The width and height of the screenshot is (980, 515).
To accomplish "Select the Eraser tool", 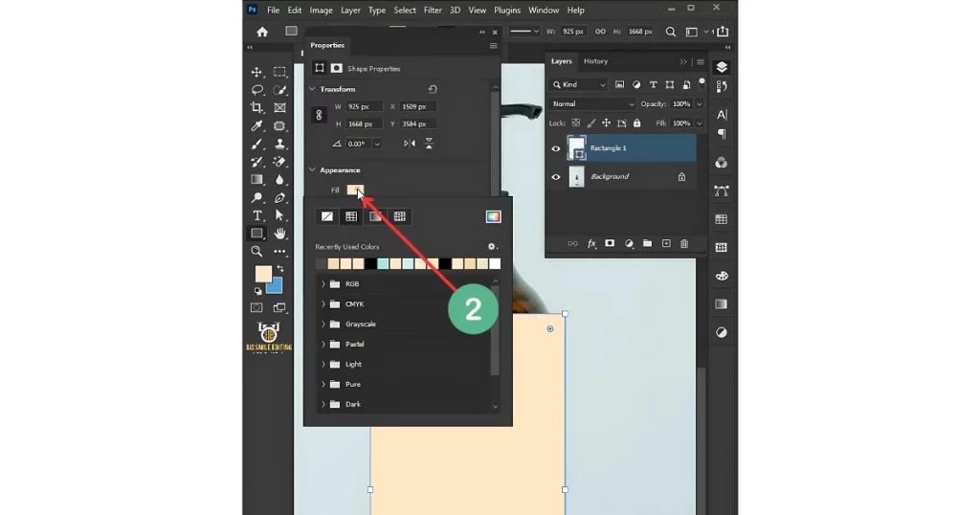I will (x=279, y=162).
